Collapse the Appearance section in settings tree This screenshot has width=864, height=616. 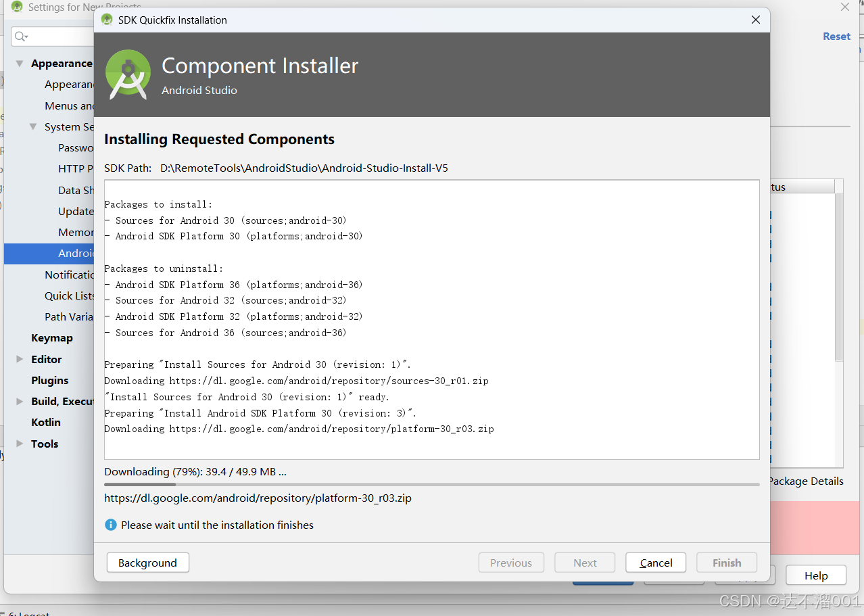(x=20, y=64)
